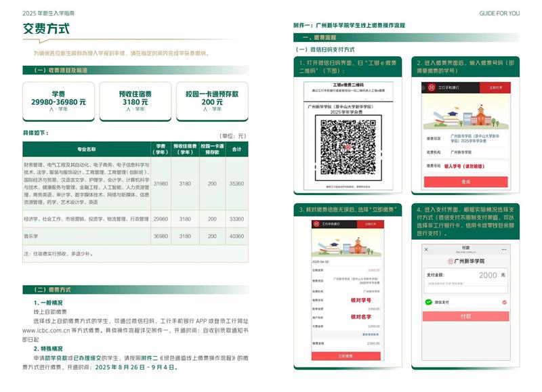Click the campus illustration in the step 2 phone
Screen dimensions: 542x392
click(x=466, y=112)
